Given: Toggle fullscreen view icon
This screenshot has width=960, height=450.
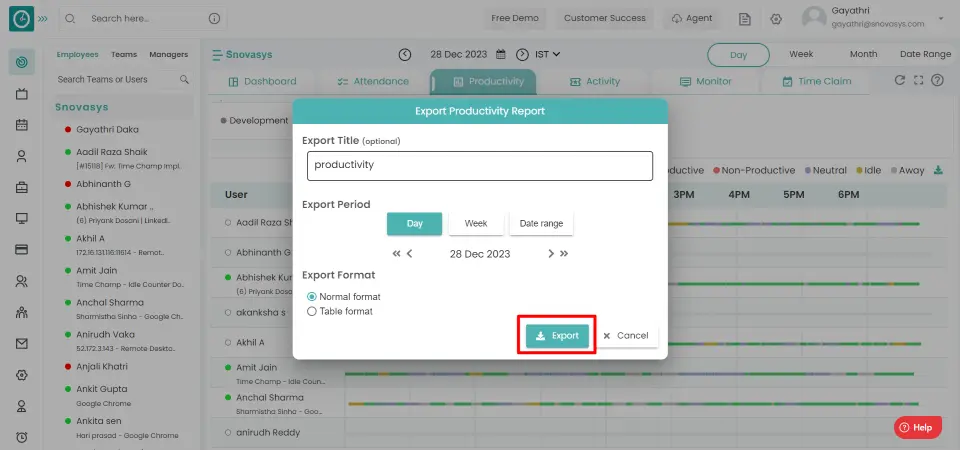Looking at the screenshot, I should coord(918,80).
